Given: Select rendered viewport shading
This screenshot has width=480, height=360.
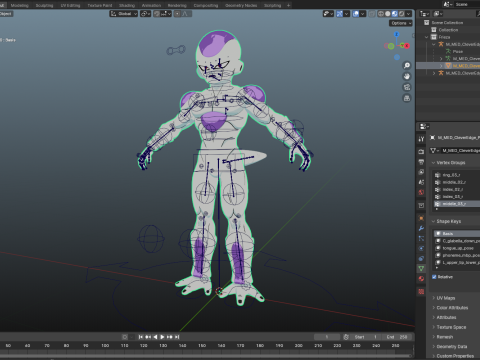Looking at the screenshot, I should click(402, 14).
